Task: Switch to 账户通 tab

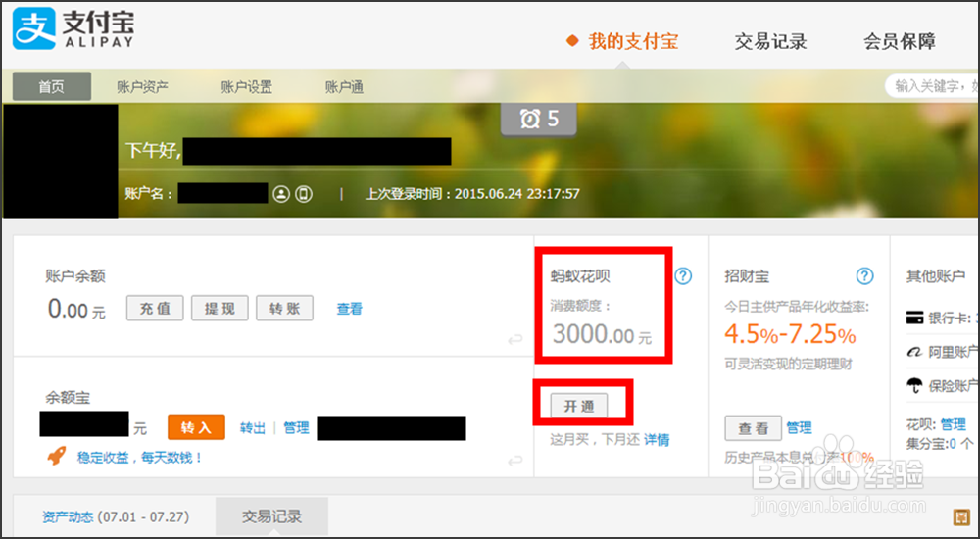Action: (344, 87)
